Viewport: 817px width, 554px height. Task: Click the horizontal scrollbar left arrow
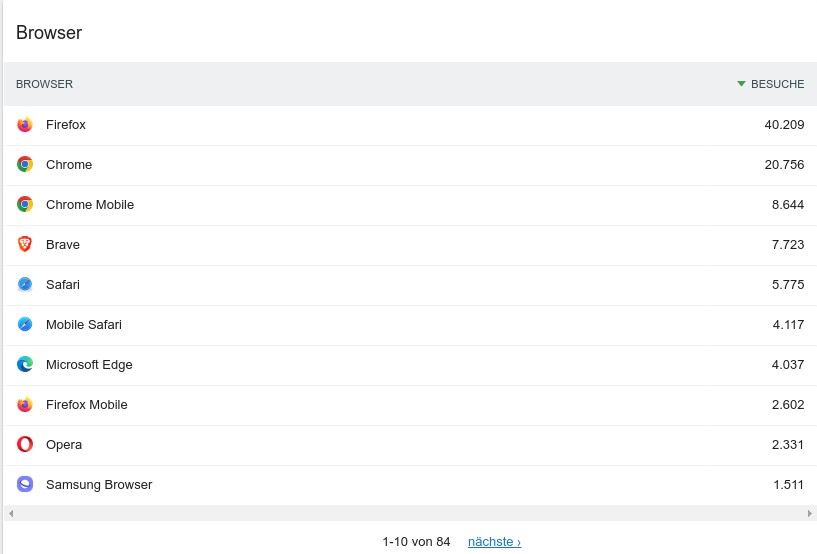[x=11, y=513]
